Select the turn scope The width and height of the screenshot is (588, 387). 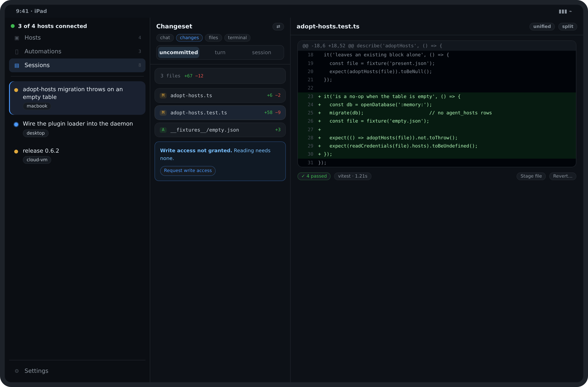[x=220, y=52]
